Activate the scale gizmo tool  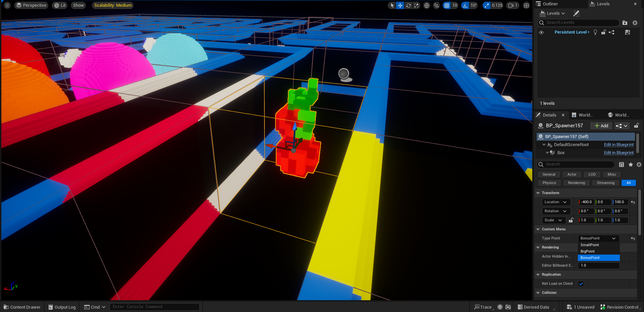(x=416, y=5)
